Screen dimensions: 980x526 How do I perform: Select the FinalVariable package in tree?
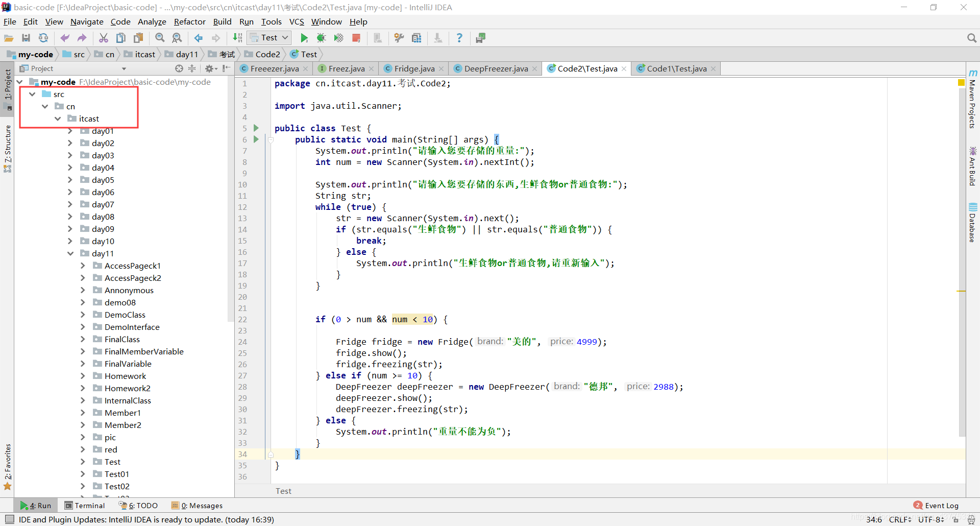click(128, 364)
